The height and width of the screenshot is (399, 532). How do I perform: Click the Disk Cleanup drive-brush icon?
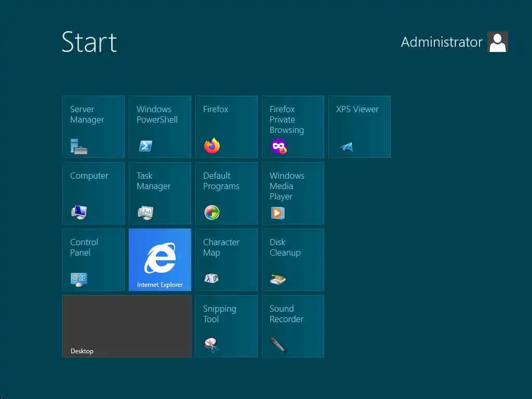pos(278,279)
